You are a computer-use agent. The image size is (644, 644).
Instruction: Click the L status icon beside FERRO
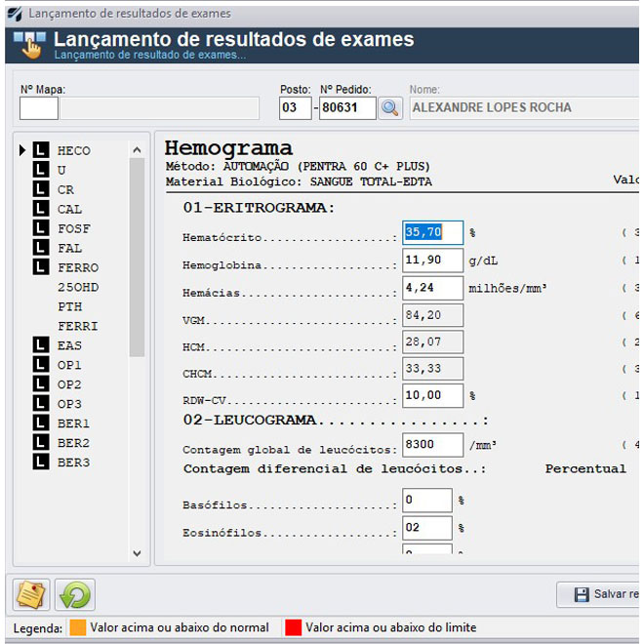[41, 267]
